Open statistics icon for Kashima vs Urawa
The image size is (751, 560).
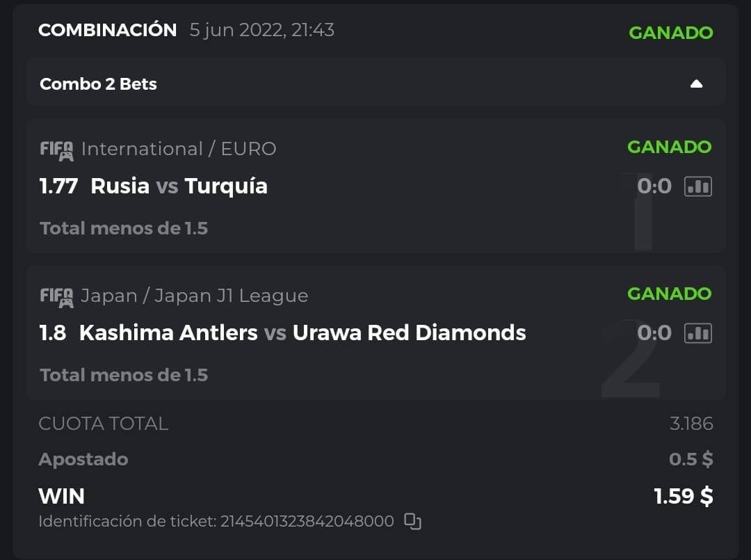[x=698, y=333]
